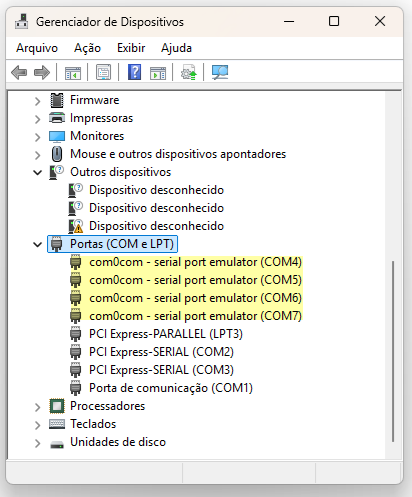This screenshot has width=412, height=497.
Task: Click the action pane toolbar icon
Action: [158, 72]
